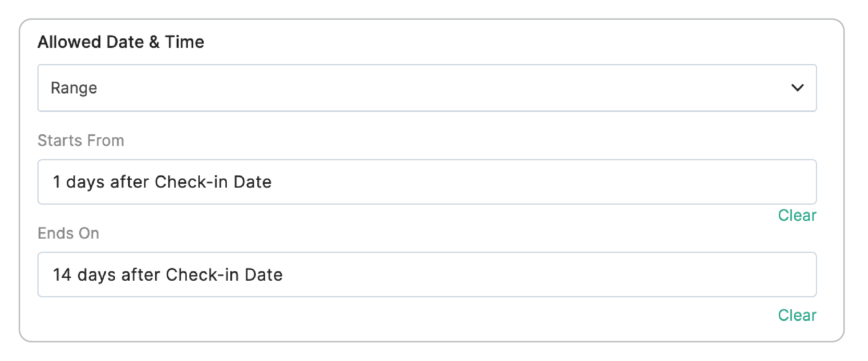Viewport: 868px width, 361px height.
Task: Clear the Ends On value
Action: pyautogui.click(x=797, y=315)
